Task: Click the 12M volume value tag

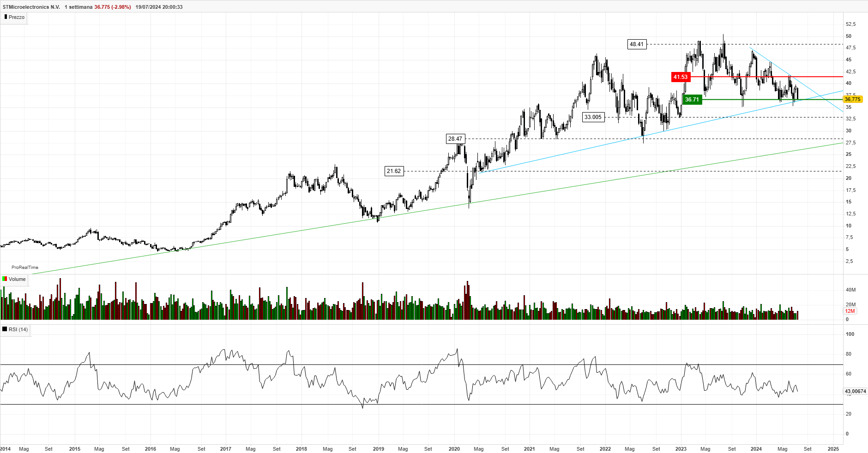Action: pos(850,311)
